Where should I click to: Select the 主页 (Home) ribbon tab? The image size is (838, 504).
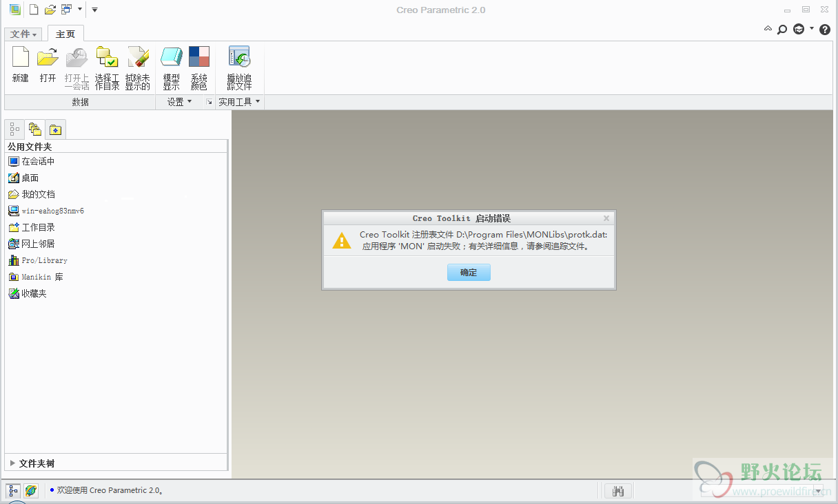pos(65,34)
